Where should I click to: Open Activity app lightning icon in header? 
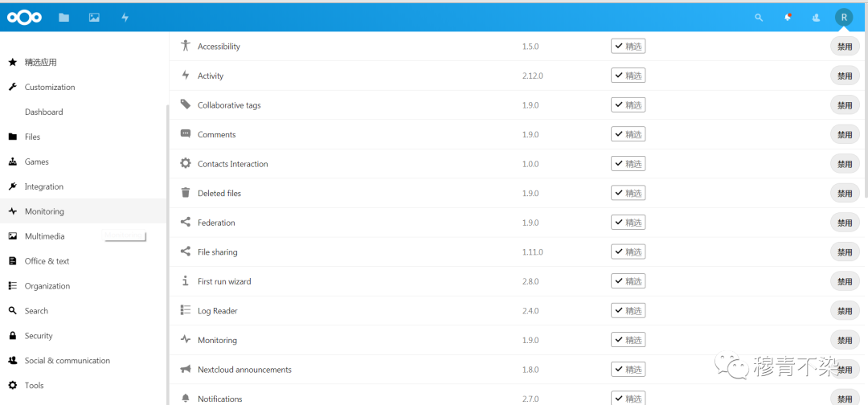125,18
